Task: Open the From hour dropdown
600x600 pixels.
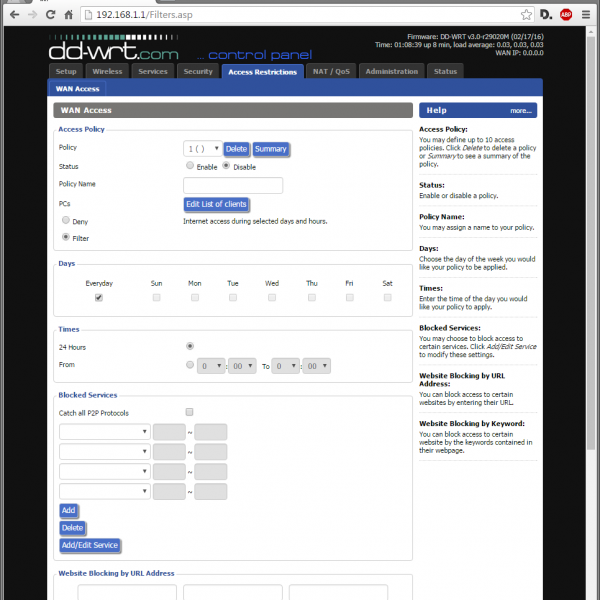Action: coord(210,367)
